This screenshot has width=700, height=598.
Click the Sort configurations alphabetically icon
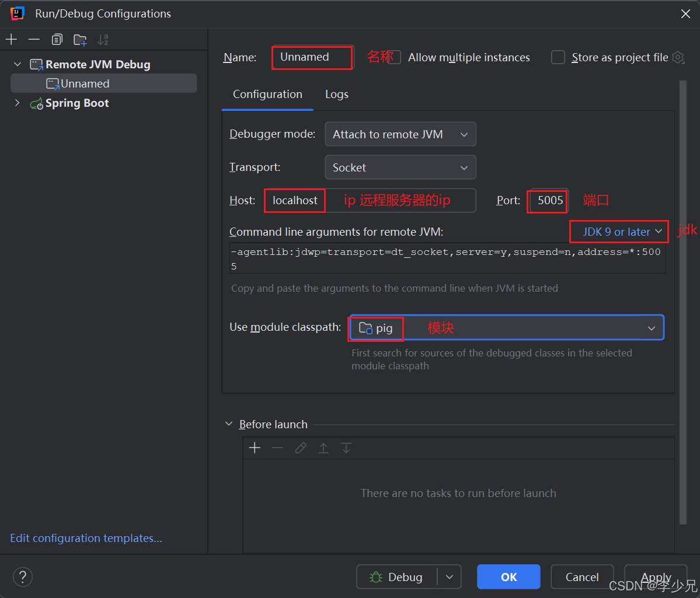pyautogui.click(x=103, y=40)
